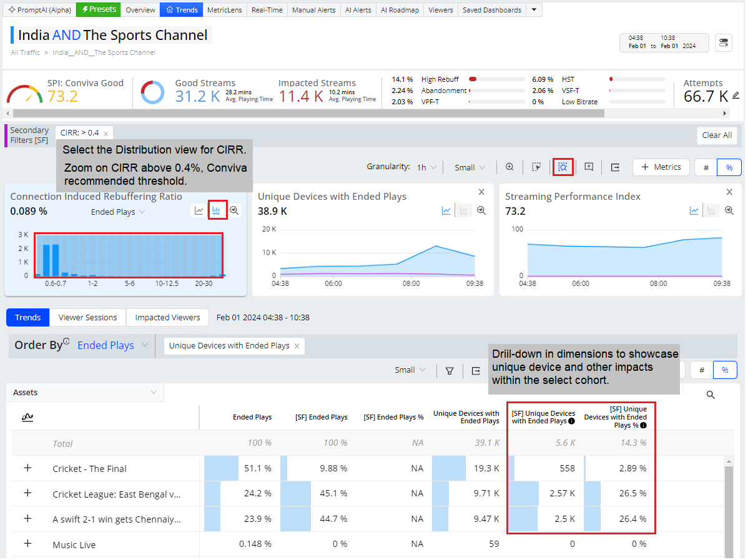Click the add annotation icon in the toolbar

pyautogui.click(x=588, y=167)
